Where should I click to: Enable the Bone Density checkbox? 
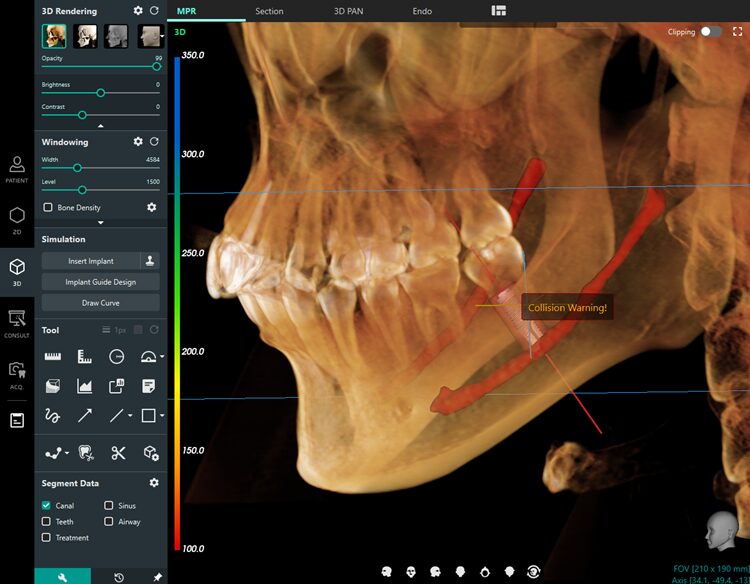click(x=47, y=208)
